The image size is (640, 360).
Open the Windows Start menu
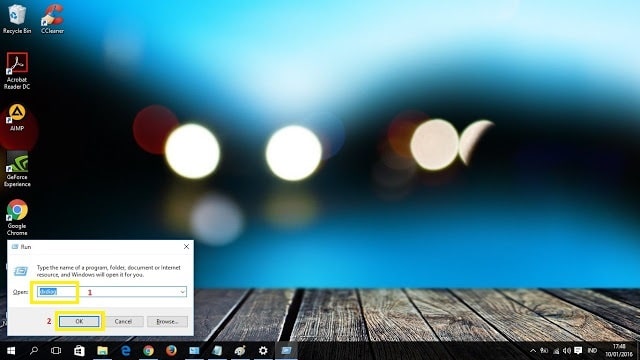pos(11,351)
